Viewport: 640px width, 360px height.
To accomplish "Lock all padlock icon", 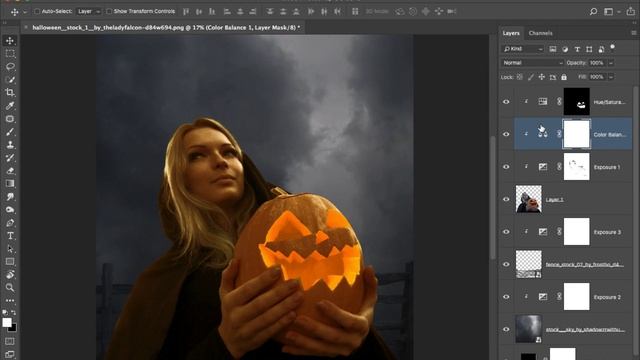I will tap(564, 77).
